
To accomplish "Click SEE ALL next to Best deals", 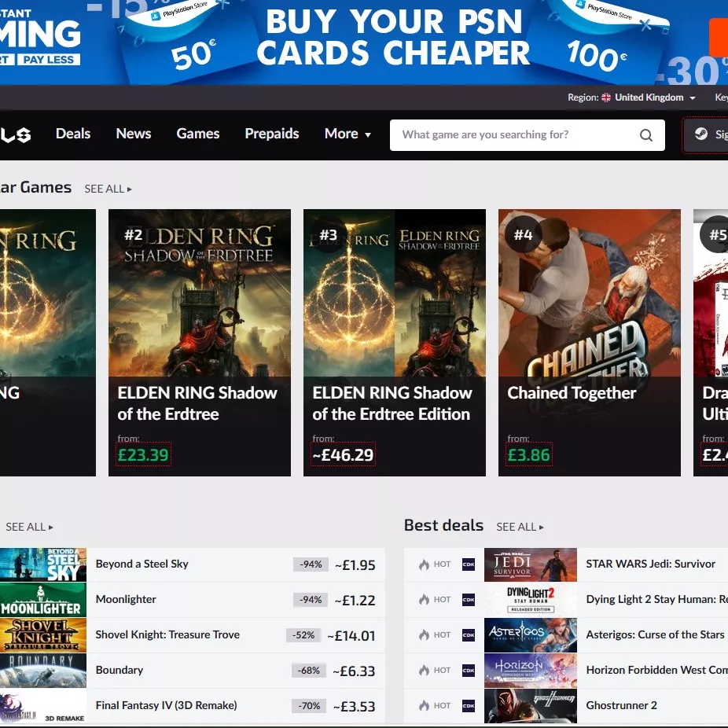I will coord(520,527).
